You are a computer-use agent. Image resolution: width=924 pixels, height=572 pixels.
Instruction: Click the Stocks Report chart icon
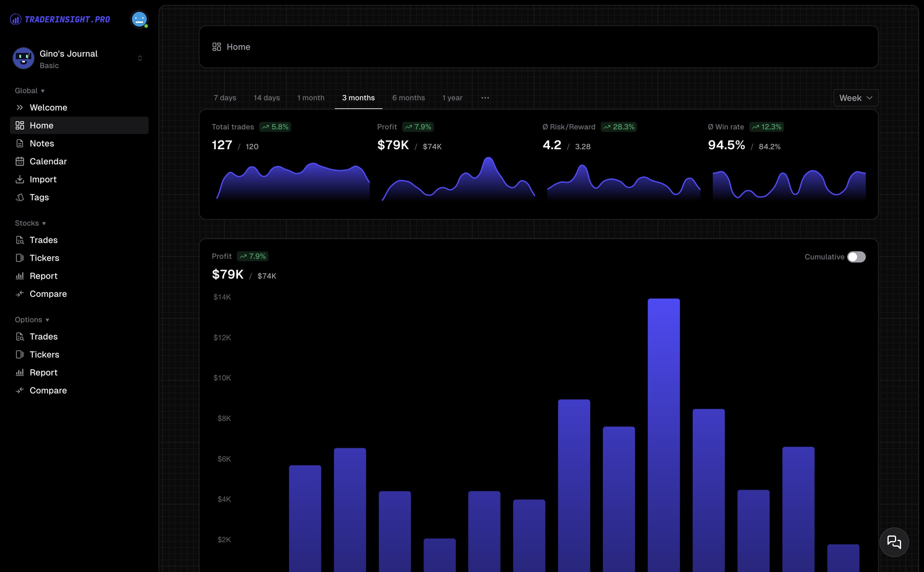click(x=20, y=276)
